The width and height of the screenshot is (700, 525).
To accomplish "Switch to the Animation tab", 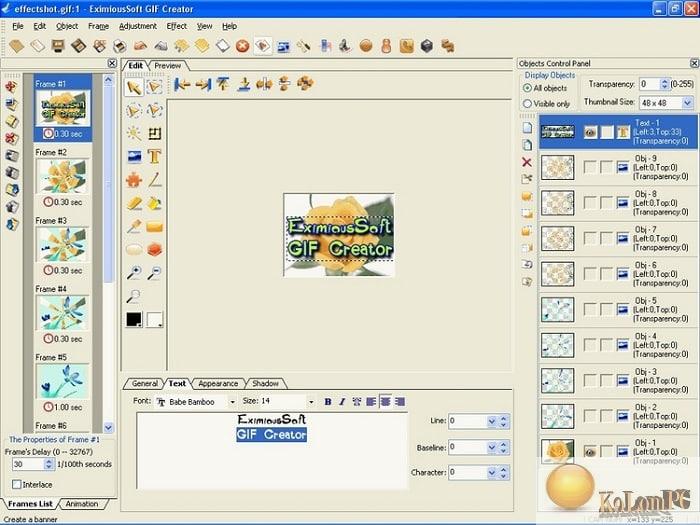I will tap(82, 504).
